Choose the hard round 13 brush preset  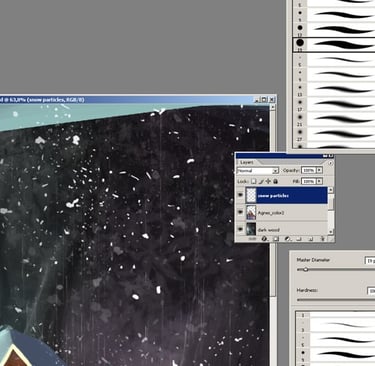click(x=334, y=29)
